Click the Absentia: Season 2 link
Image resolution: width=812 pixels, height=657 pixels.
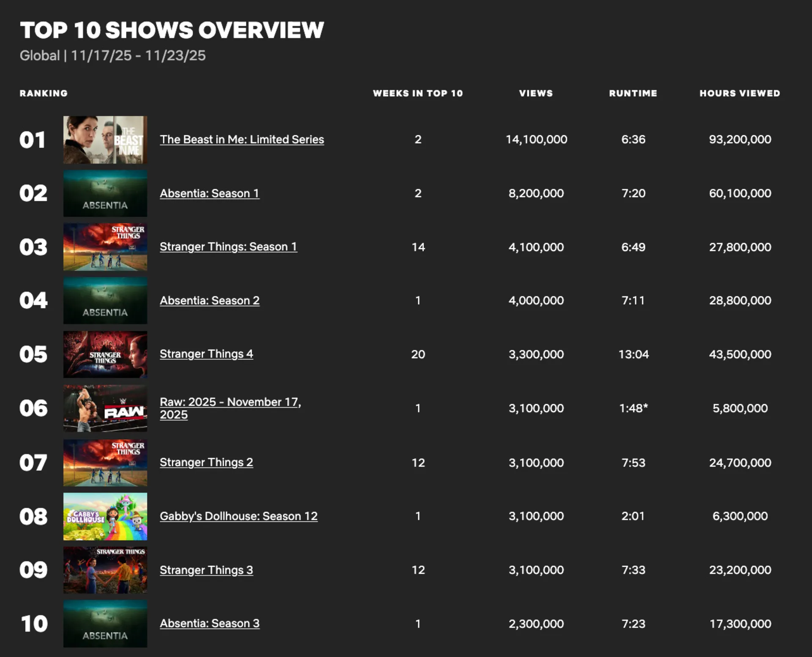coord(209,301)
